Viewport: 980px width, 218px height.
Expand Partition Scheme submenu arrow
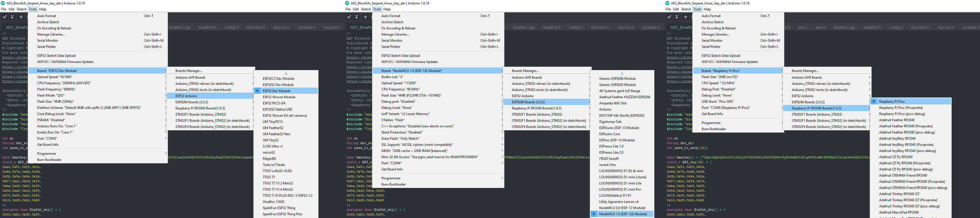[x=165, y=108]
